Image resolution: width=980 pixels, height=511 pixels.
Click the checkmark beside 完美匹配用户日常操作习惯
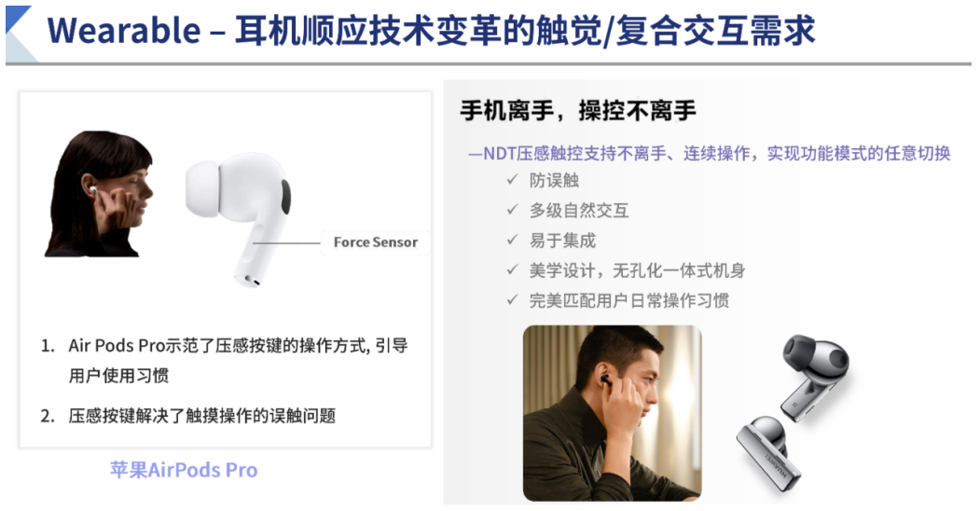tap(513, 300)
